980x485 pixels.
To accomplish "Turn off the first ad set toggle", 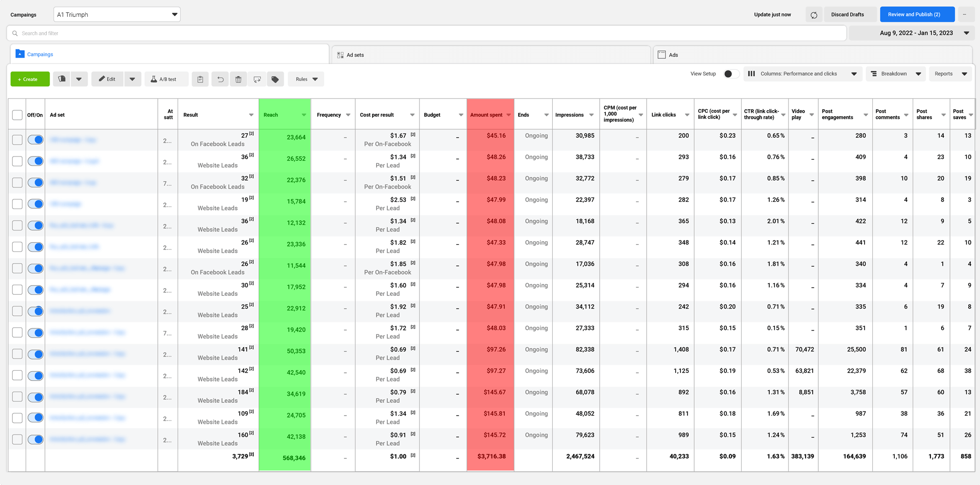I will click(x=36, y=140).
